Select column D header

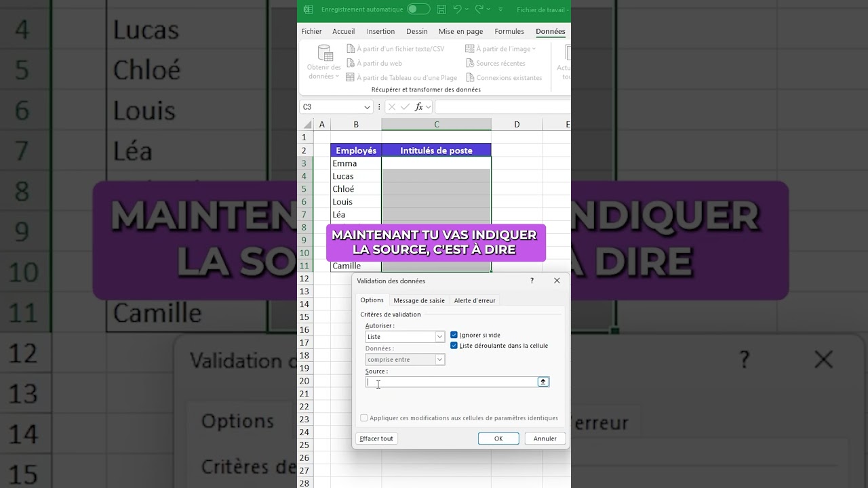(x=517, y=125)
